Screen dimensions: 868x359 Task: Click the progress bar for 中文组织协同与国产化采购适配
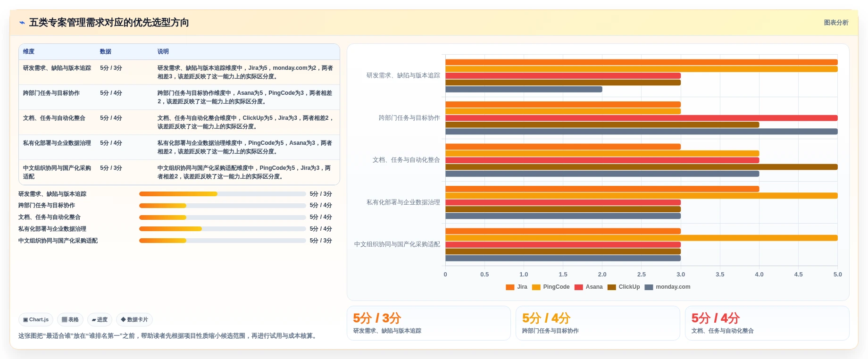[223, 241]
